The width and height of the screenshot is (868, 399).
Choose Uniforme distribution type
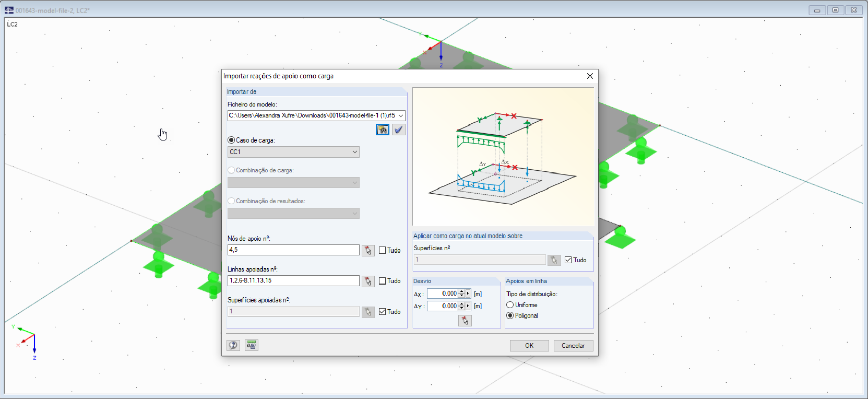tap(510, 305)
